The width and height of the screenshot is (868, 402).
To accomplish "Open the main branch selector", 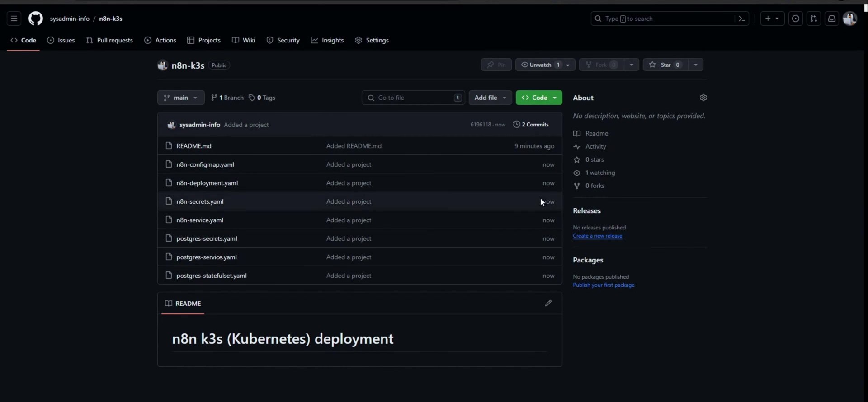I will pyautogui.click(x=181, y=98).
